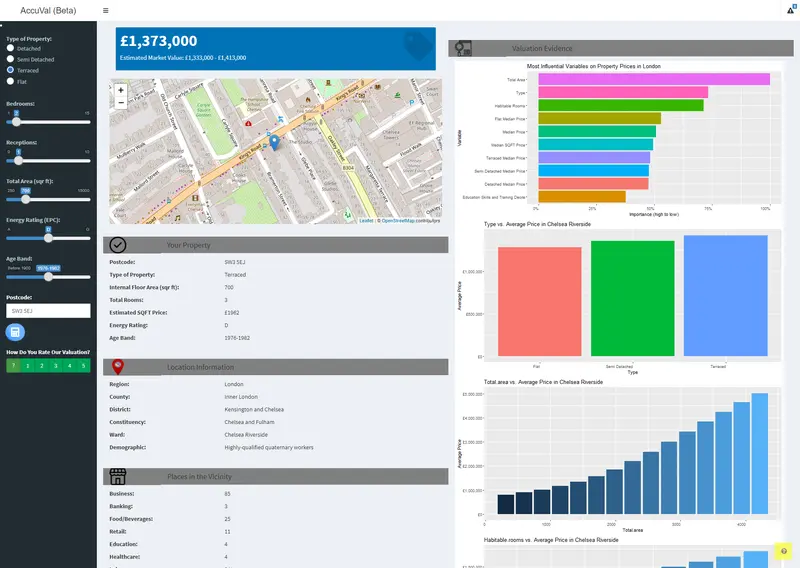
Task: Rate the valuation 3
Action: point(56,365)
